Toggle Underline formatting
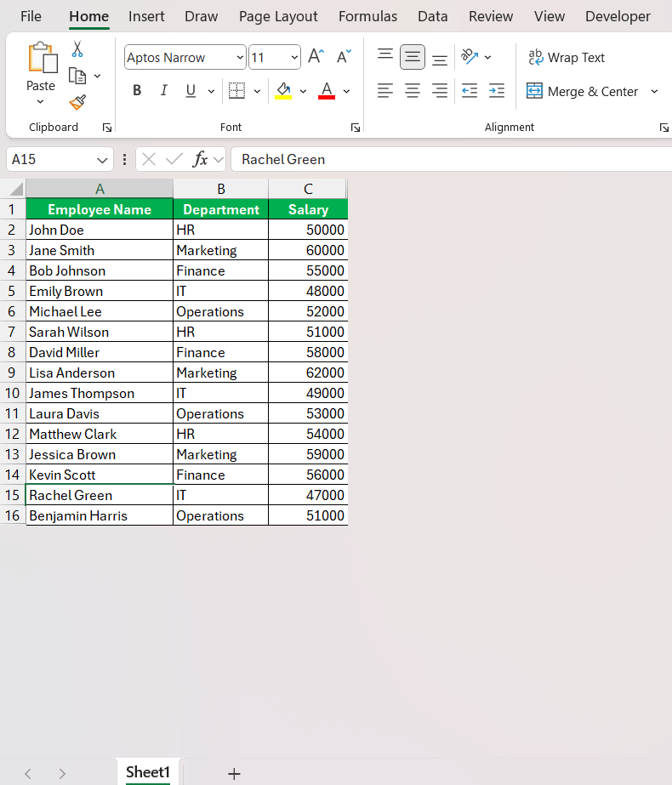The width and height of the screenshot is (672, 785). coord(191,91)
